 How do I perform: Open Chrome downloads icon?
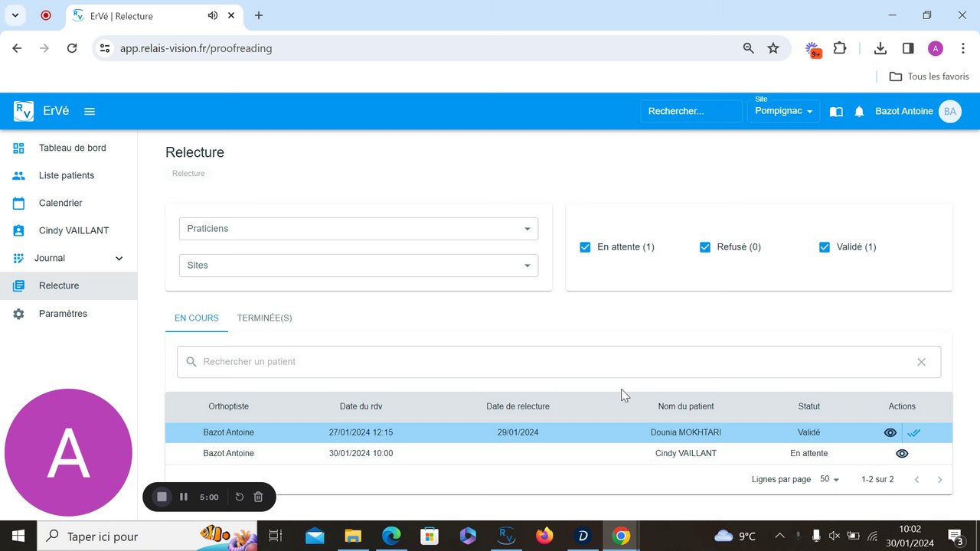click(x=880, y=48)
